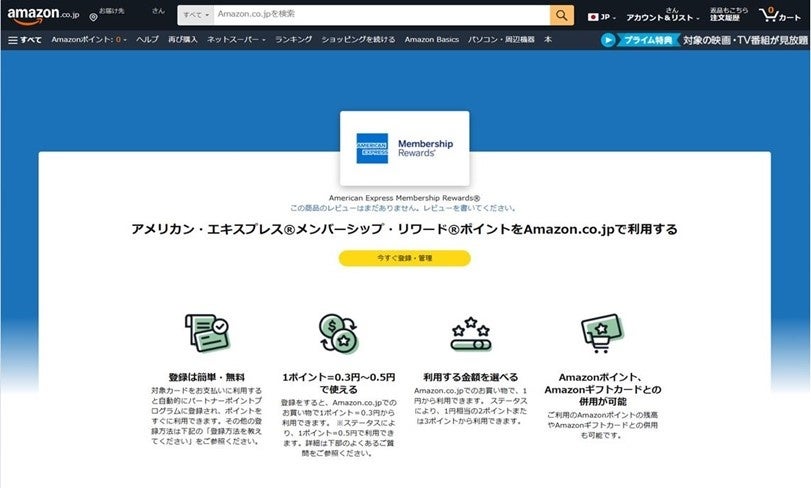This screenshot has width=811, height=488.
Task: Click the yellow 今すぐ登録・管理 button
Action: click(x=404, y=258)
